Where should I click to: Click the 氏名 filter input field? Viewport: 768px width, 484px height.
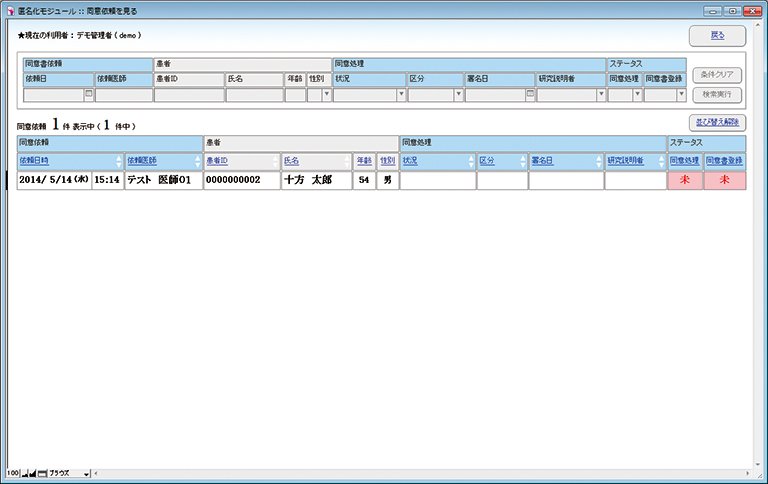click(254, 95)
